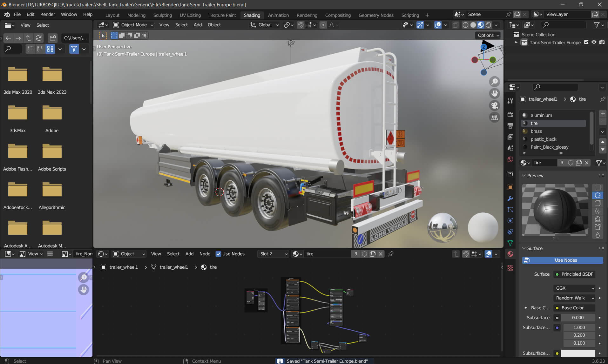Toggle proportional editing circle icon
Screen dimensions: 608x364
coord(323,25)
